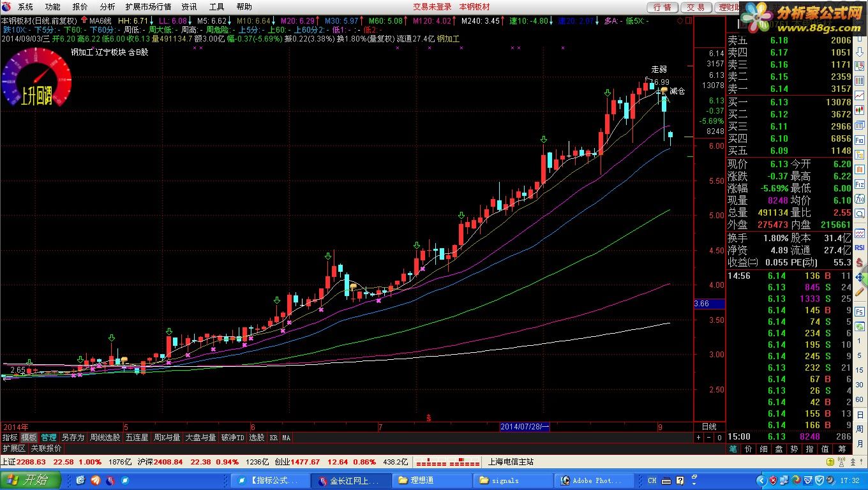Switch to the 细 detail tab
This screenshot has width=868, height=490.
click(x=764, y=449)
